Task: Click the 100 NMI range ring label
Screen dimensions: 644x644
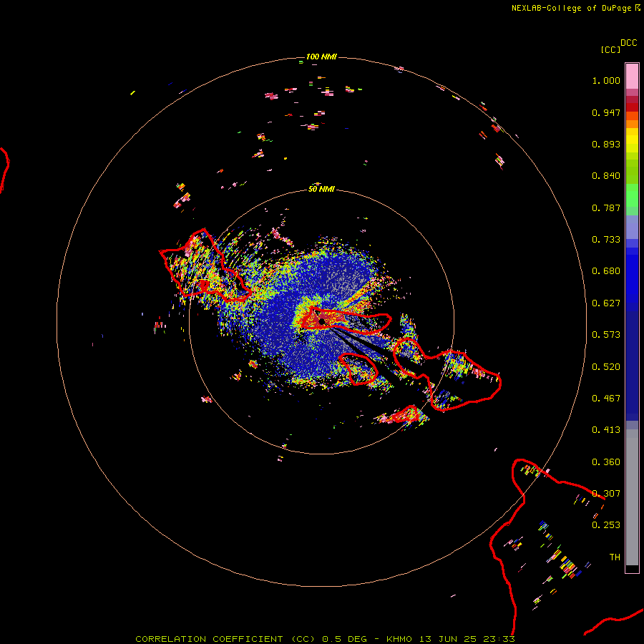Action: 321,57
